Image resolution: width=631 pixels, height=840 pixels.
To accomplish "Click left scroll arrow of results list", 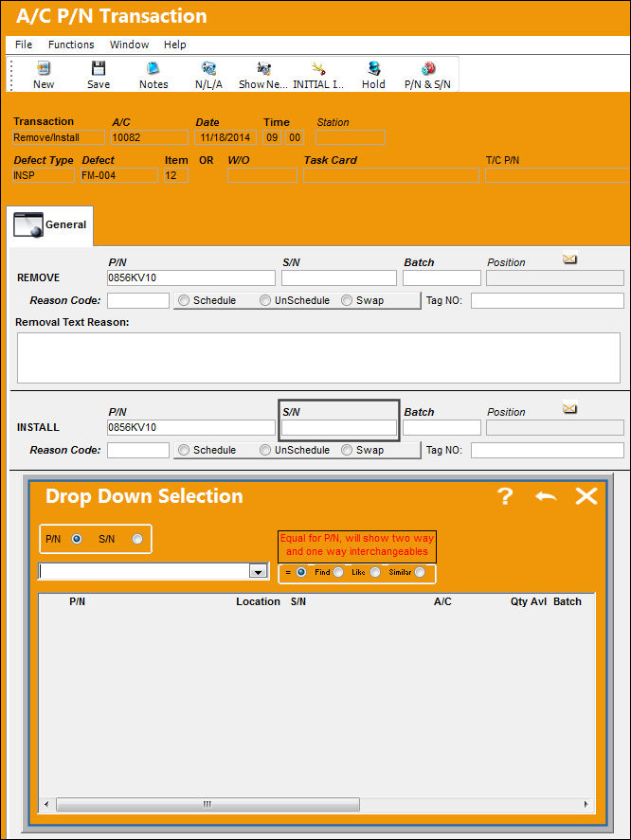I will (x=46, y=804).
